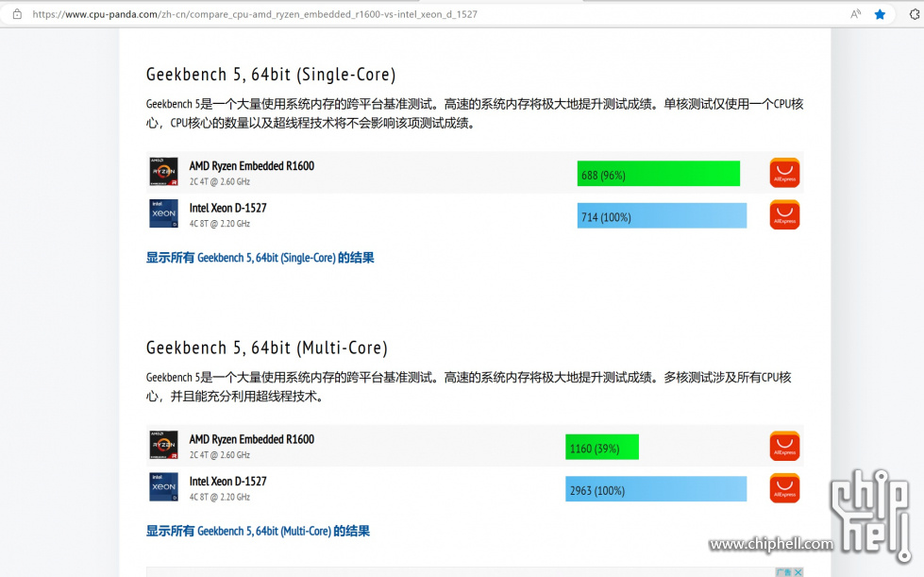Click the green 1160 (39%) score bar
Image resolution: width=924 pixels, height=577 pixels.
click(601, 448)
